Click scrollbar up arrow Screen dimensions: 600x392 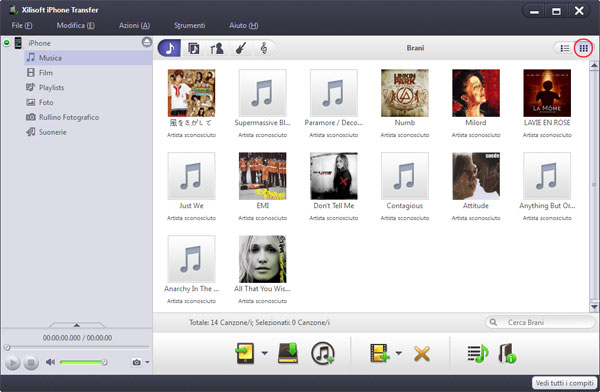click(x=594, y=66)
